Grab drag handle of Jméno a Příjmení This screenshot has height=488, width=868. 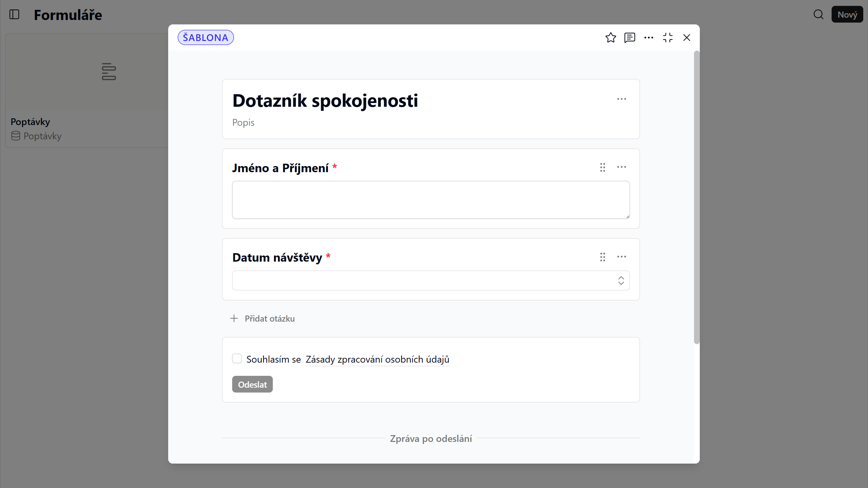pos(603,167)
